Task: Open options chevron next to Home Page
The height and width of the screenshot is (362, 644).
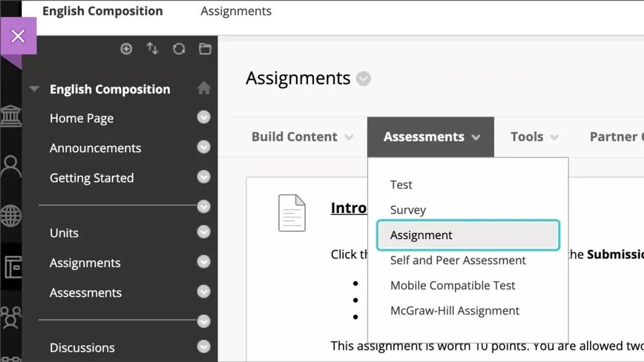Action: [x=203, y=117]
